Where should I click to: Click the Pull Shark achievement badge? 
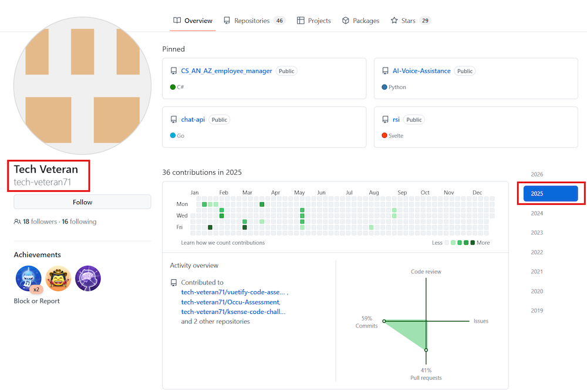tap(28, 278)
